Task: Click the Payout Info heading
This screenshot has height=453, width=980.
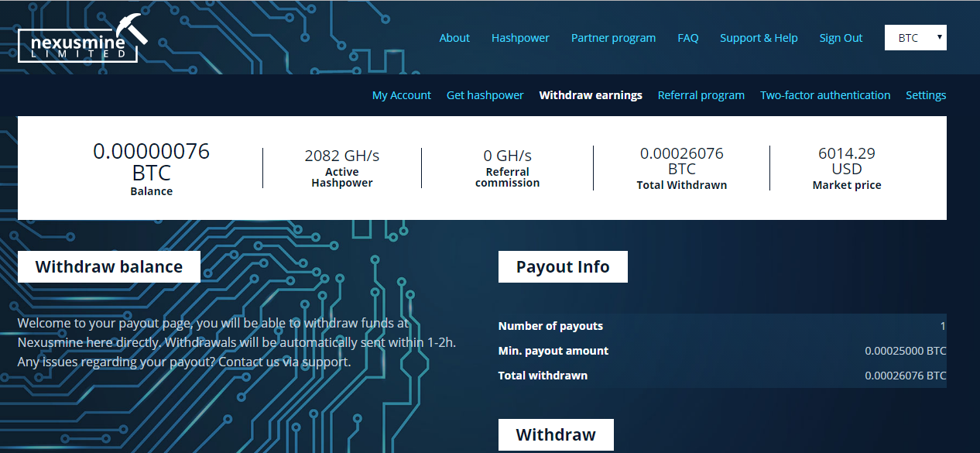Action: [563, 267]
